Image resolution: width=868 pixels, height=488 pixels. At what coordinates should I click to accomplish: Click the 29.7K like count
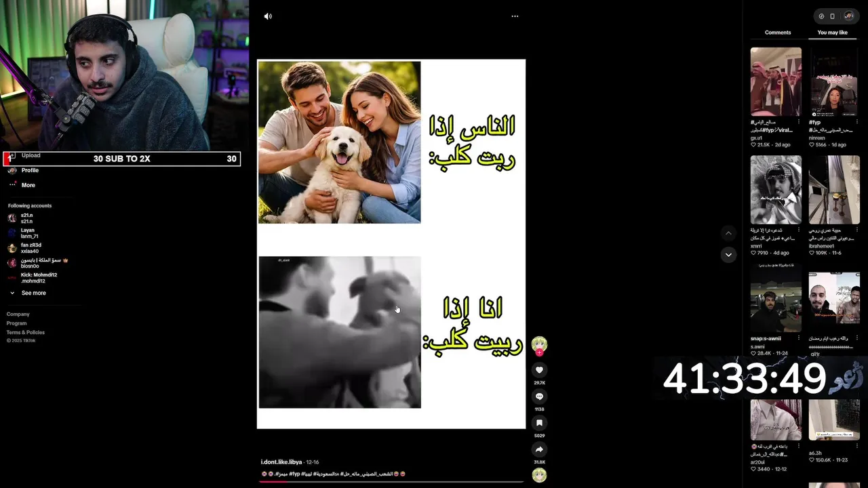coord(539,383)
